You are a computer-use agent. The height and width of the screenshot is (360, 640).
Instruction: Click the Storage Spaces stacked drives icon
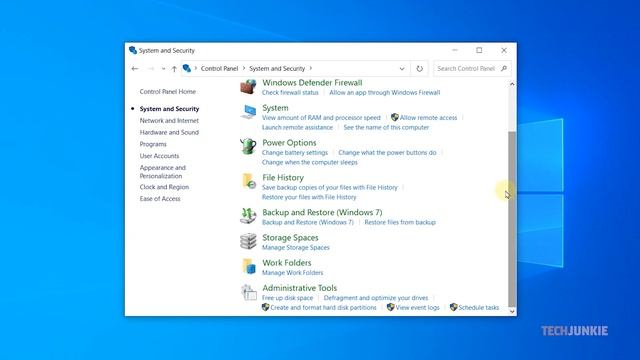tap(248, 241)
